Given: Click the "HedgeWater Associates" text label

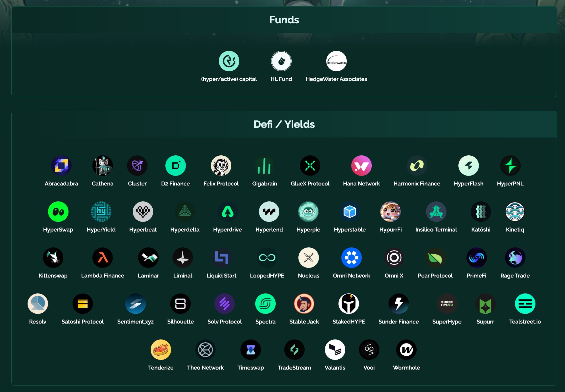Looking at the screenshot, I should click(336, 79).
